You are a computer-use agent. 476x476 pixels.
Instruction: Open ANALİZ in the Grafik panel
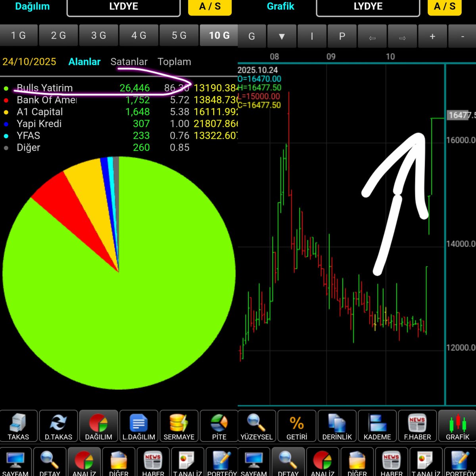pos(322,462)
